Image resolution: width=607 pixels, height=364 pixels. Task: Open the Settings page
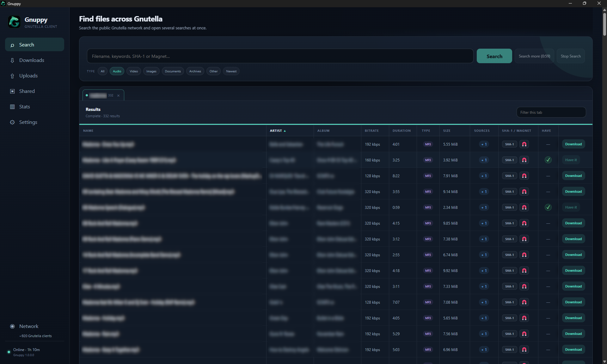[34, 122]
